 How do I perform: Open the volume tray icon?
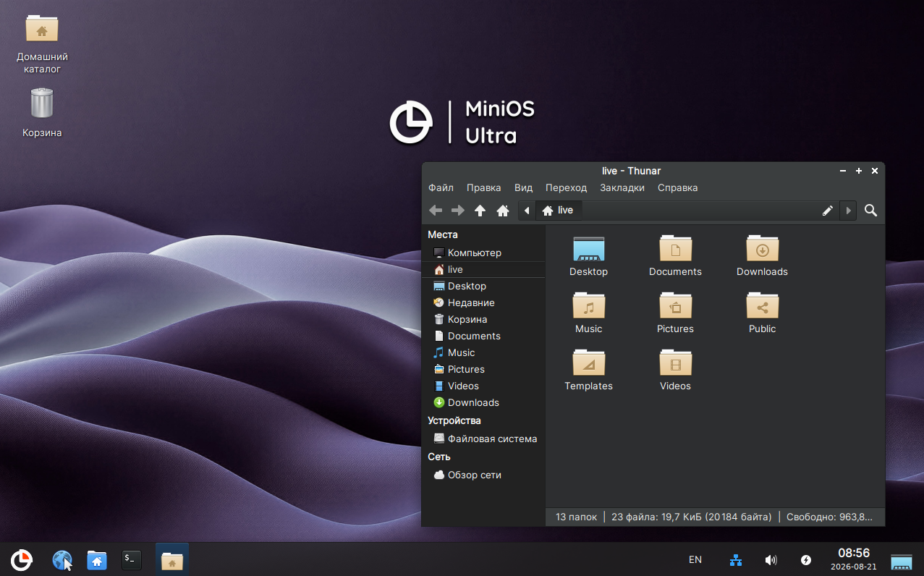[771, 560]
